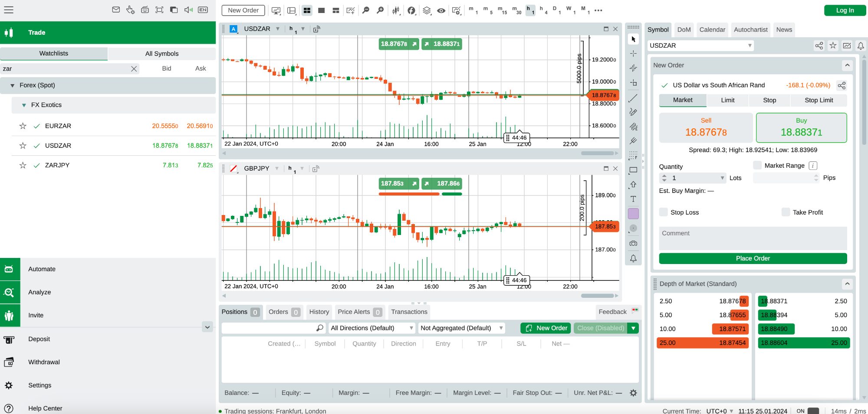
Task: Toggle favorite star for USDZAR row
Action: coord(23,146)
